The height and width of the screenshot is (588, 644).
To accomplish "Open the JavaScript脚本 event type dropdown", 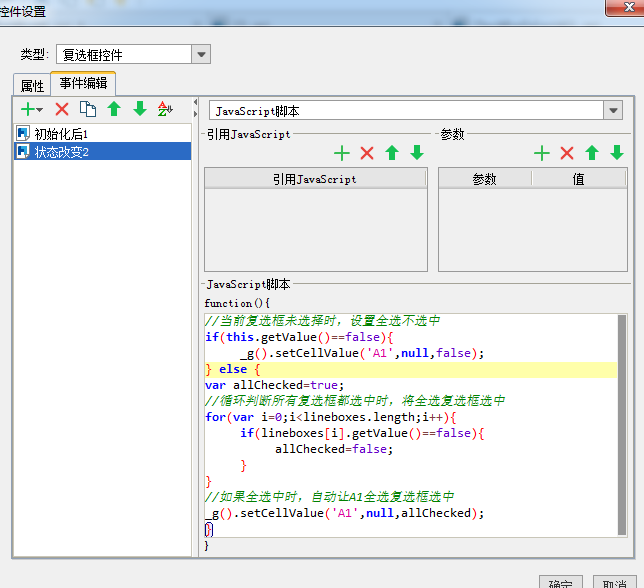I will pyautogui.click(x=613, y=110).
